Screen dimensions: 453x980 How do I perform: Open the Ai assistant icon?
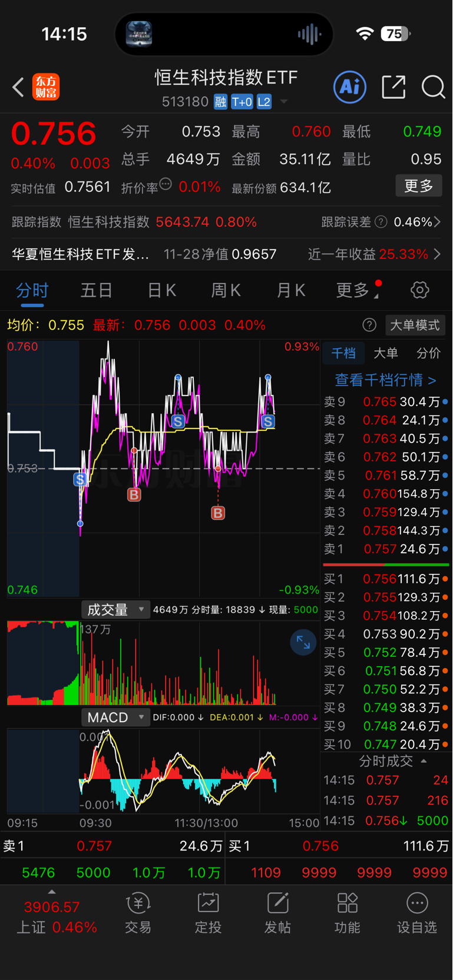coord(350,87)
